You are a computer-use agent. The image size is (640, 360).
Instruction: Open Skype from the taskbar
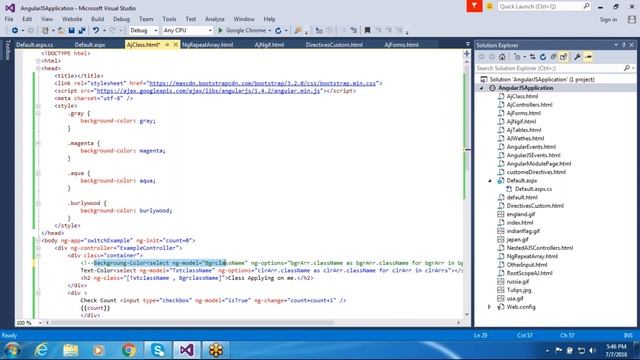tap(158, 350)
